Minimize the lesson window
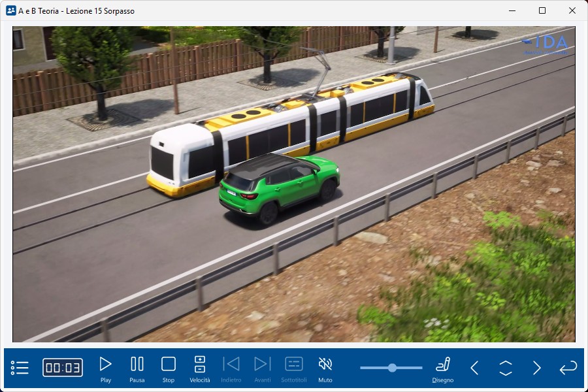Image resolution: width=588 pixels, height=392 pixels. 512,10
